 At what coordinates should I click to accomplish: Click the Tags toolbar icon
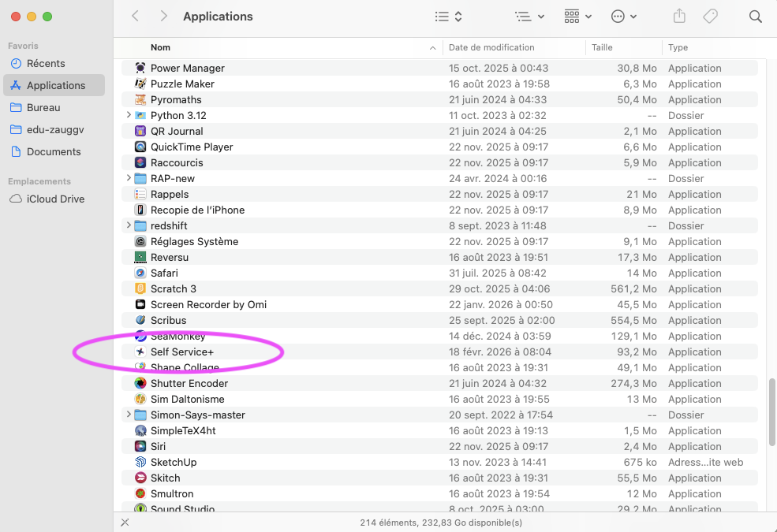coord(710,17)
